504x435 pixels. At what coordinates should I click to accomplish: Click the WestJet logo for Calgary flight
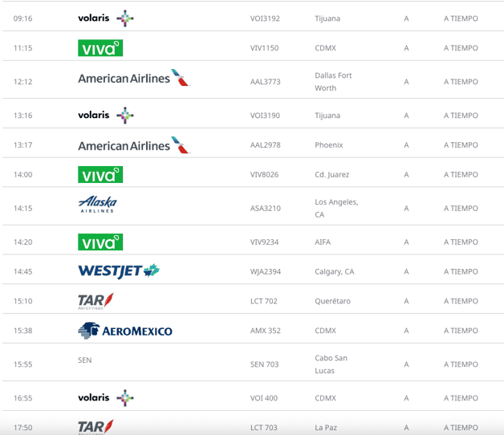tap(118, 271)
